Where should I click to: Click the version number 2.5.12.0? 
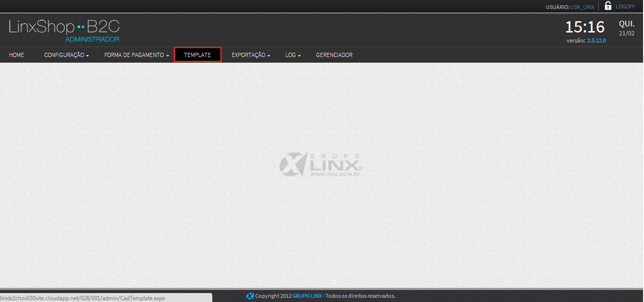coord(596,41)
